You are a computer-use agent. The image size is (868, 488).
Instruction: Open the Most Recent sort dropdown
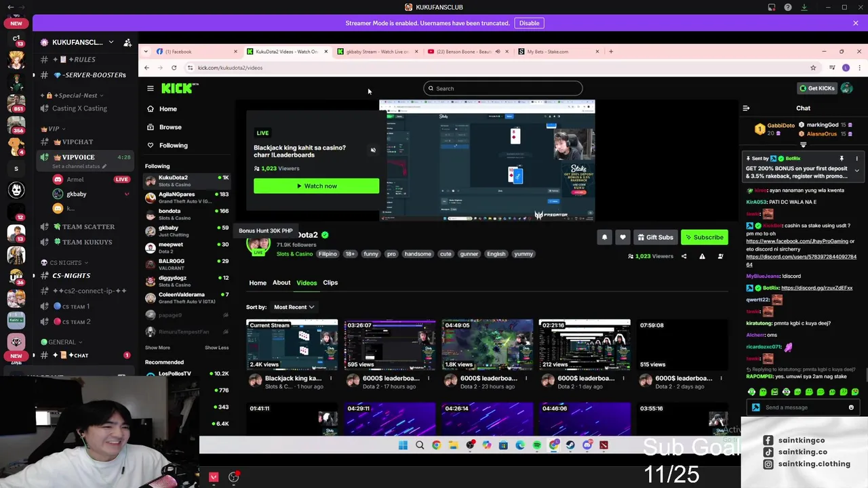tap(294, 307)
